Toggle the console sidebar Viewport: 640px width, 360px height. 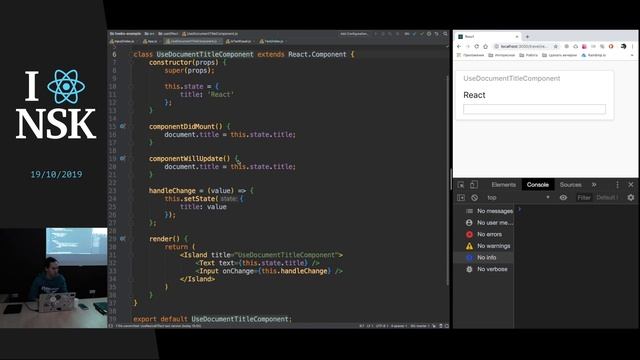pyautogui.click(x=461, y=198)
